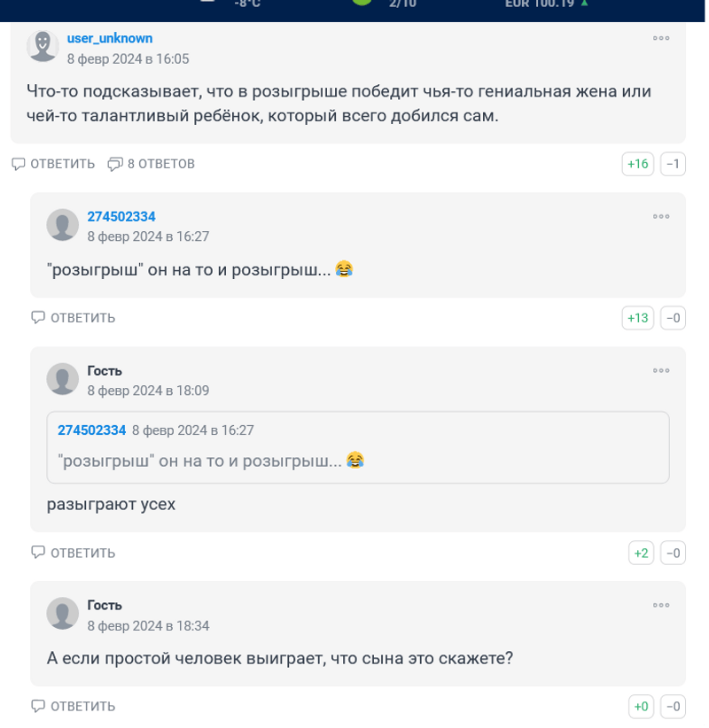This screenshot has width=709, height=728.
Task: Hit the +0 upvote on the 18:34 comment
Action: pyautogui.click(x=641, y=707)
